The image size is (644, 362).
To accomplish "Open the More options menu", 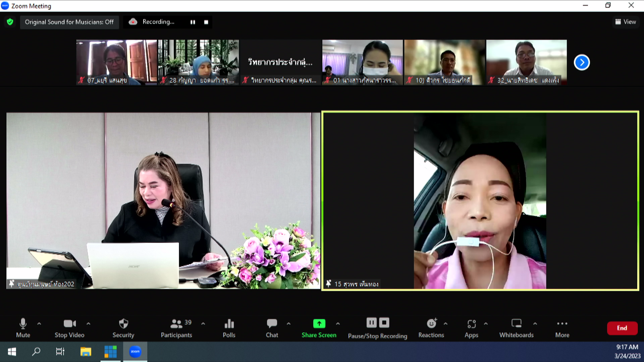I will coord(562,328).
